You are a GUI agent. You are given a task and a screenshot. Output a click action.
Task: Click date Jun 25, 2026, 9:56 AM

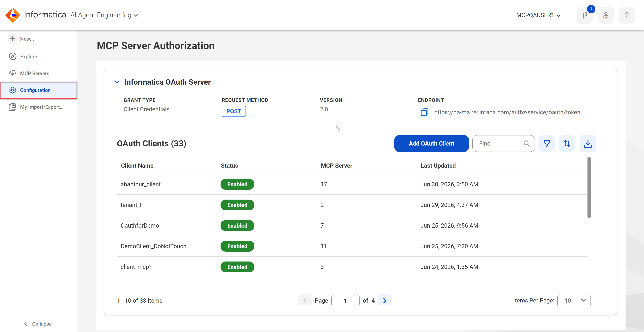coord(449,226)
